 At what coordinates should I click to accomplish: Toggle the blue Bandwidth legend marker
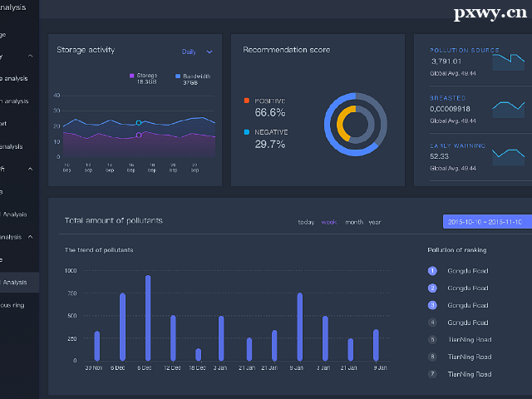click(x=178, y=76)
